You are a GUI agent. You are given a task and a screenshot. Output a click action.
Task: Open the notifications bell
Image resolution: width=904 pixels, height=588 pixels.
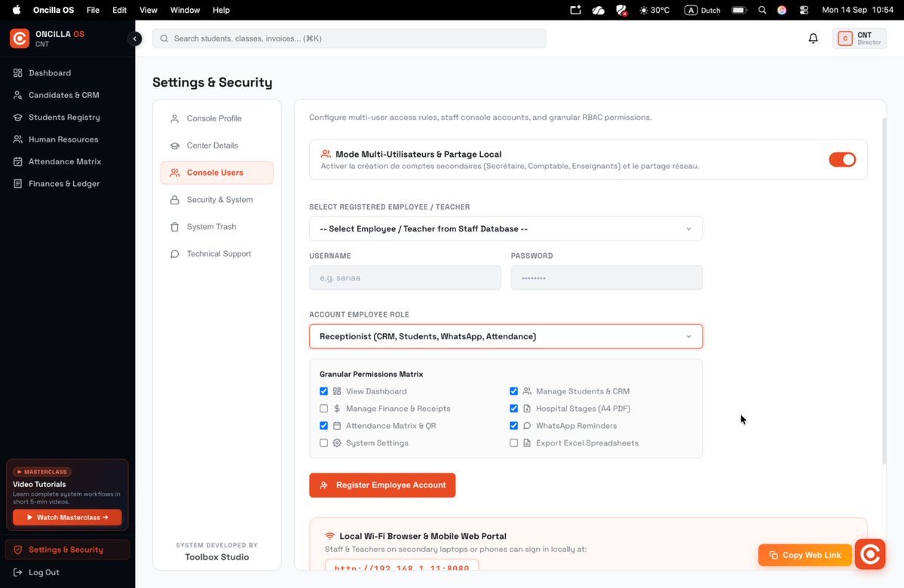click(x=813, y=38)
